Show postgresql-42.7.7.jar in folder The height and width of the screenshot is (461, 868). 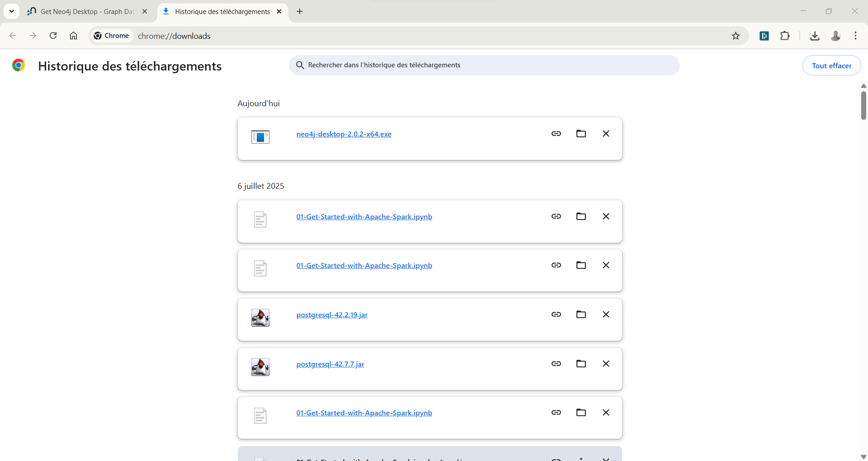click(581, 363)
